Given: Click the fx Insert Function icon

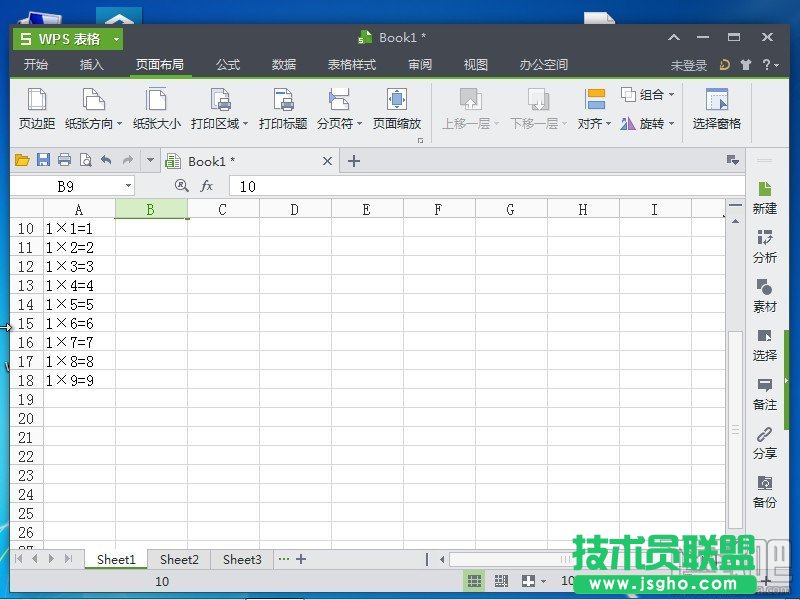Looking at the screenshot, I should coord(207,186).
